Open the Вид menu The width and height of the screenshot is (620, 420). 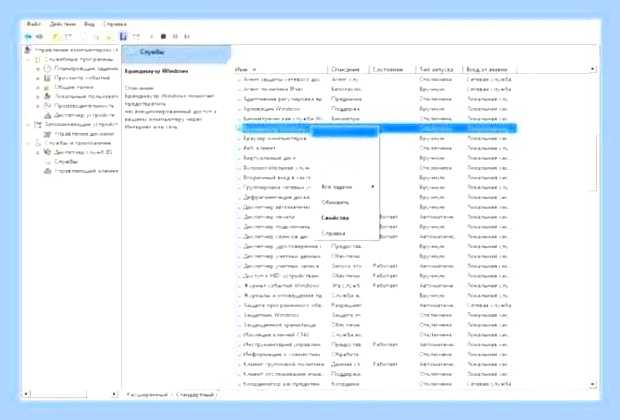pos(89,24)
